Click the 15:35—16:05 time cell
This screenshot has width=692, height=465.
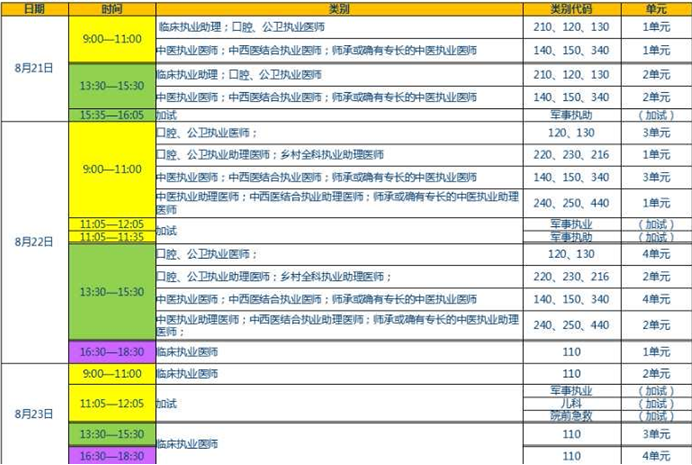(x=112, y=116)
